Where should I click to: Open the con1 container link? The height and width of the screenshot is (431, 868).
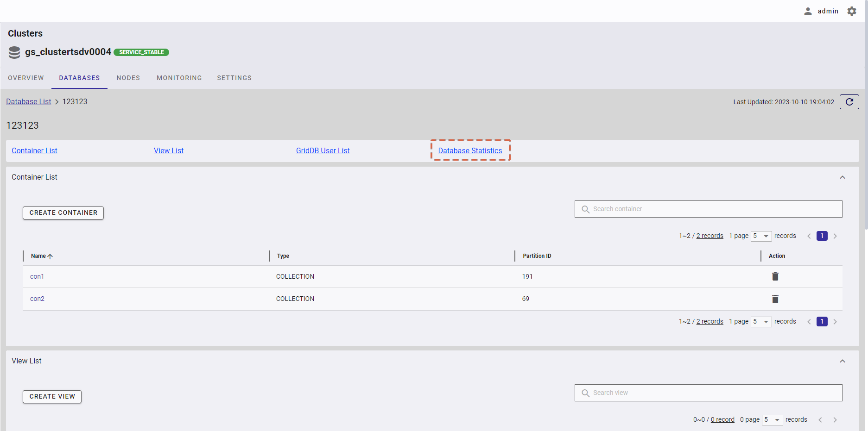[x=37, y=276]
